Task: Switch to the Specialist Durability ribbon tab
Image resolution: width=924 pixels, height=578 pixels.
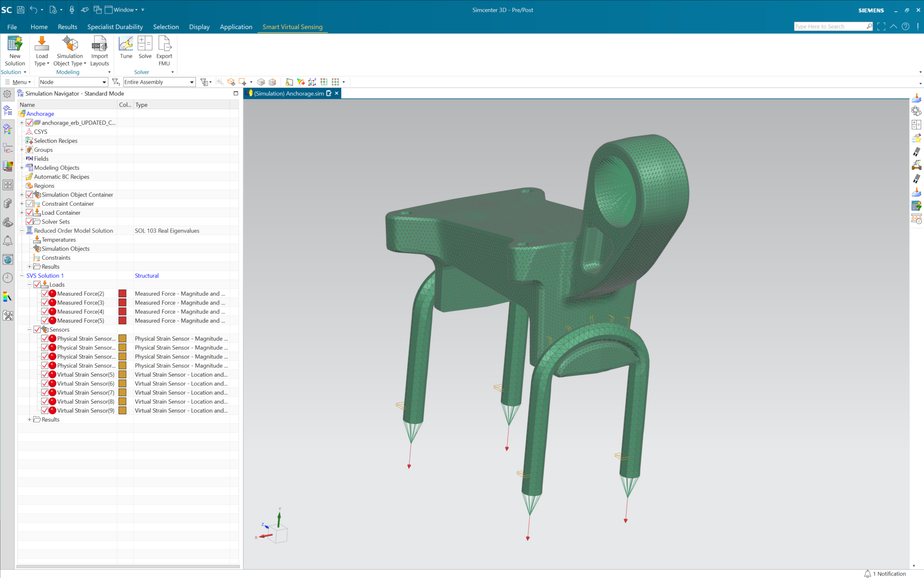Action: pos(115,27)
